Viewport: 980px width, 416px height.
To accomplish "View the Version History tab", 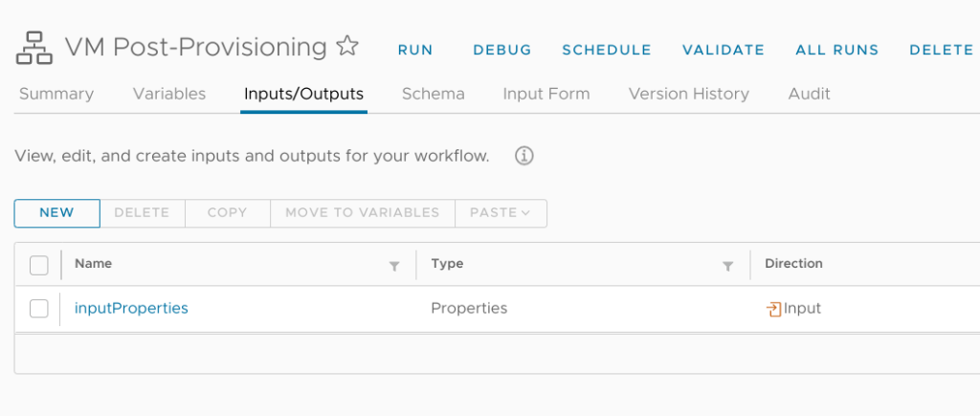I will pos(689,94).
